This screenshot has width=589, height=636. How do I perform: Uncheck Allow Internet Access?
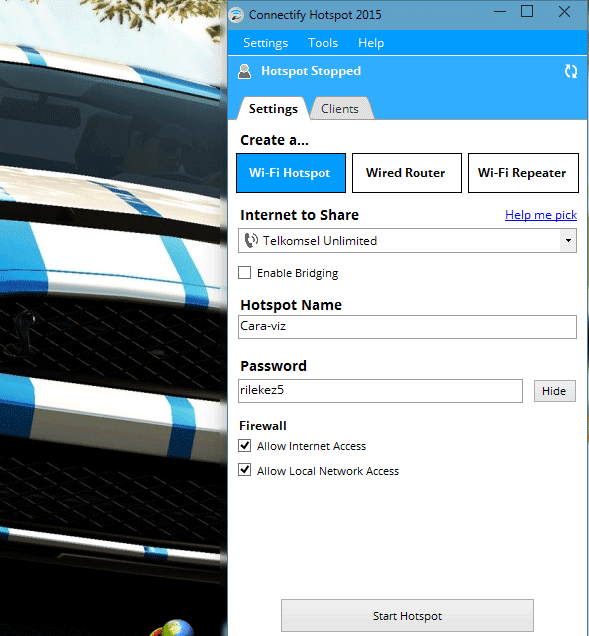[245, 445]
